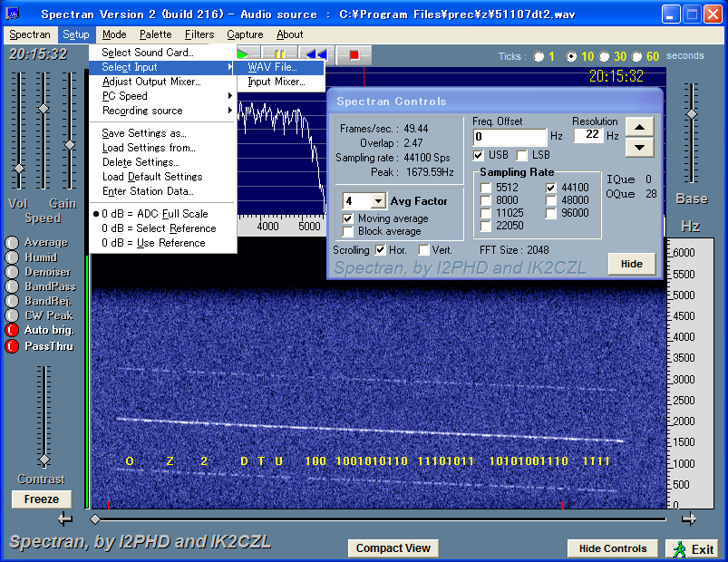This screenshot has height=562, width=728.
Task: Select 60 seconds ticks
Action: (x=637, y=56)
